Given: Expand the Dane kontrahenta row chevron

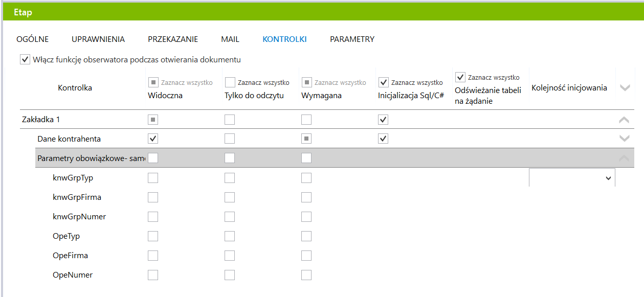Looking at the screenshot, I should (x=624, y=139).
